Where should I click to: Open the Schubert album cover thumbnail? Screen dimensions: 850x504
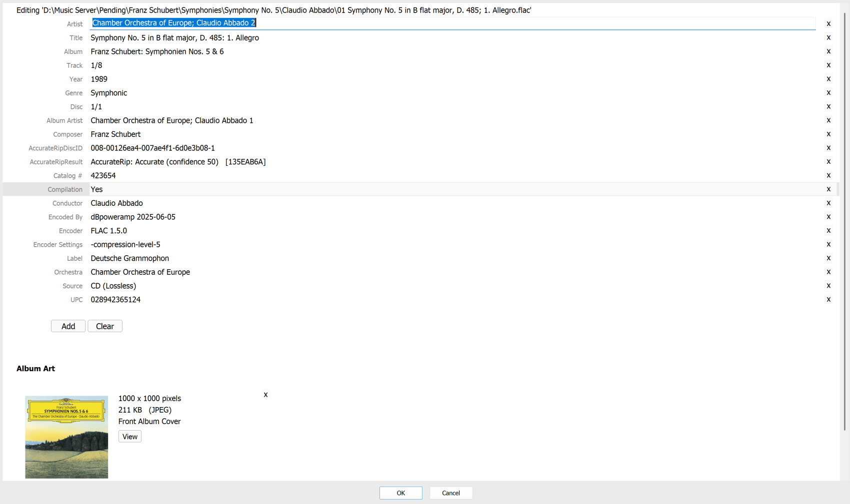click(66, 437)
